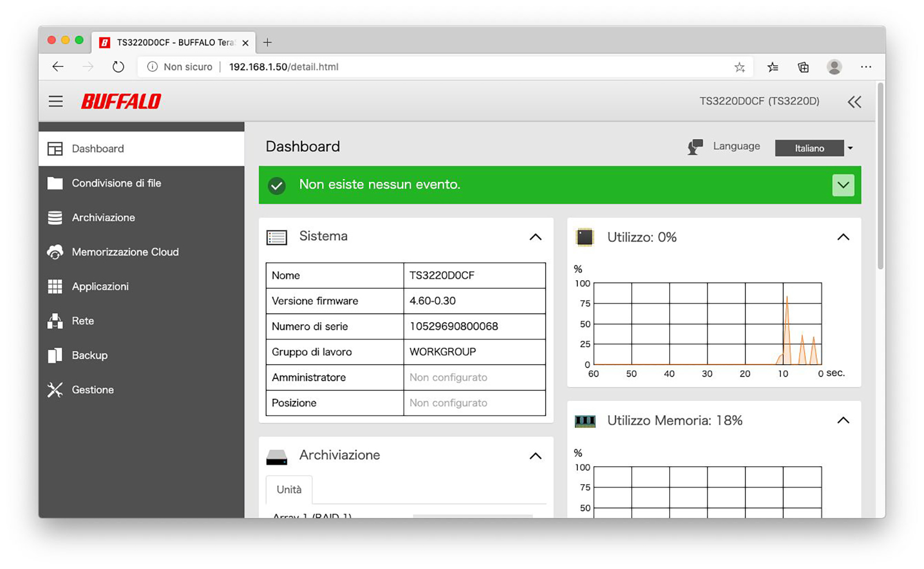Click the Applicazioni grid icon
924x569 pixels.
55,287
